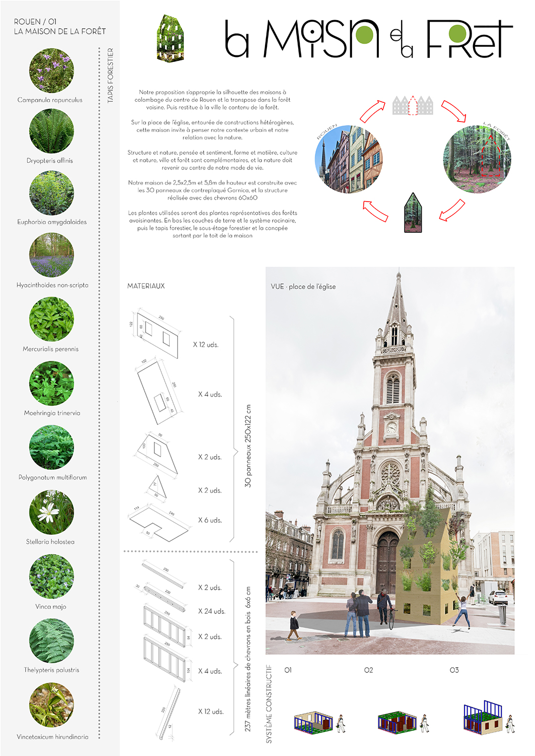Click the "Thelypteris palustris" caption
The image size is (535, 756).
(51, 670)
